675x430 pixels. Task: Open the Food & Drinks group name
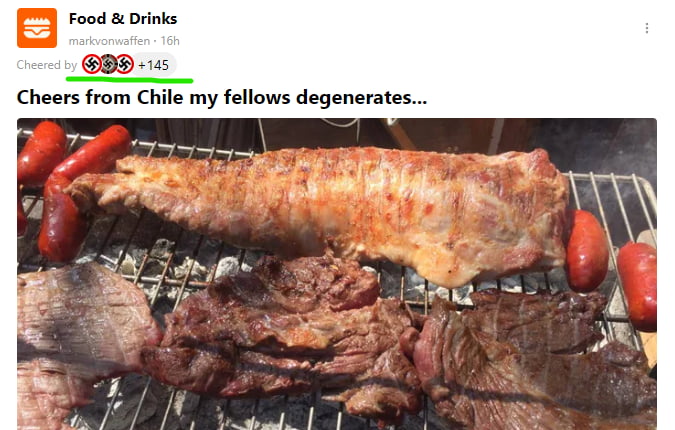(123, 19)
